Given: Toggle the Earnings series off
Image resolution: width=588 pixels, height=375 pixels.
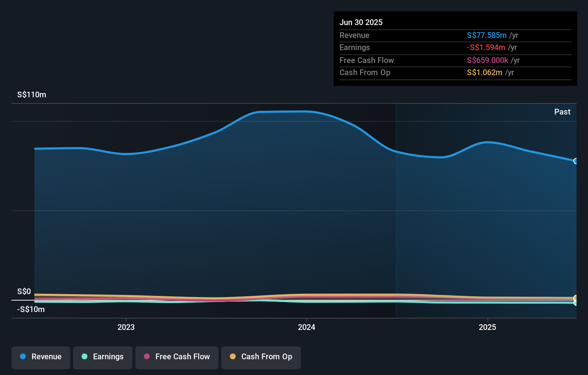Looking at the screenshot, I should click(x=102, y=357).
